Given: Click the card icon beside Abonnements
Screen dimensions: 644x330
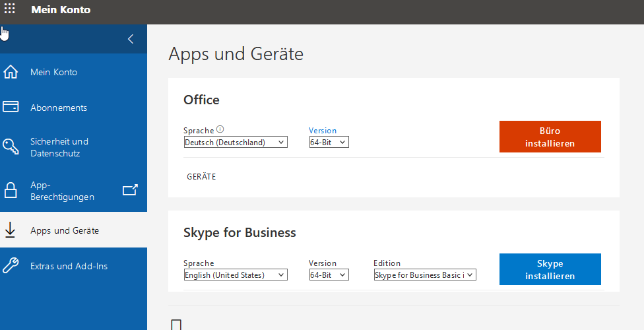Looking at the screenshot, I should (x=11, y=107).
